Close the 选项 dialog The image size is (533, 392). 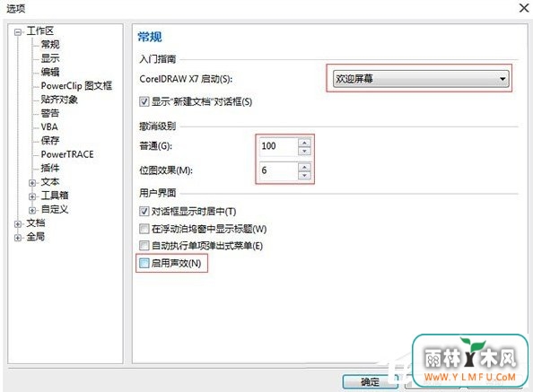coord(524,8)
